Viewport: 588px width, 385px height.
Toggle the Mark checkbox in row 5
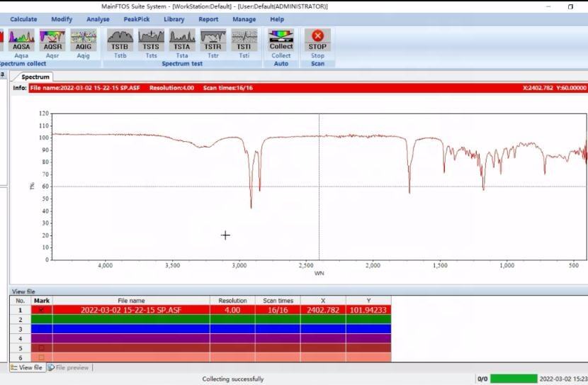click(x=42, y=348)
